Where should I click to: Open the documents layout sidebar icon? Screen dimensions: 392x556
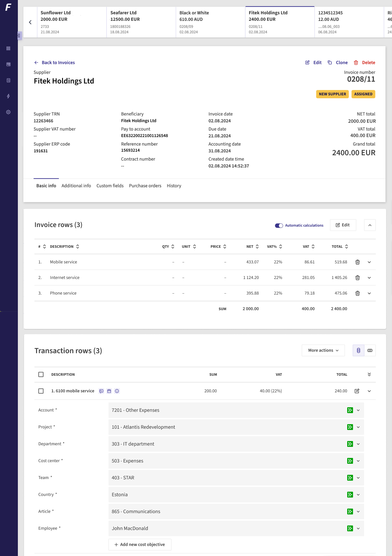point(8,80)
